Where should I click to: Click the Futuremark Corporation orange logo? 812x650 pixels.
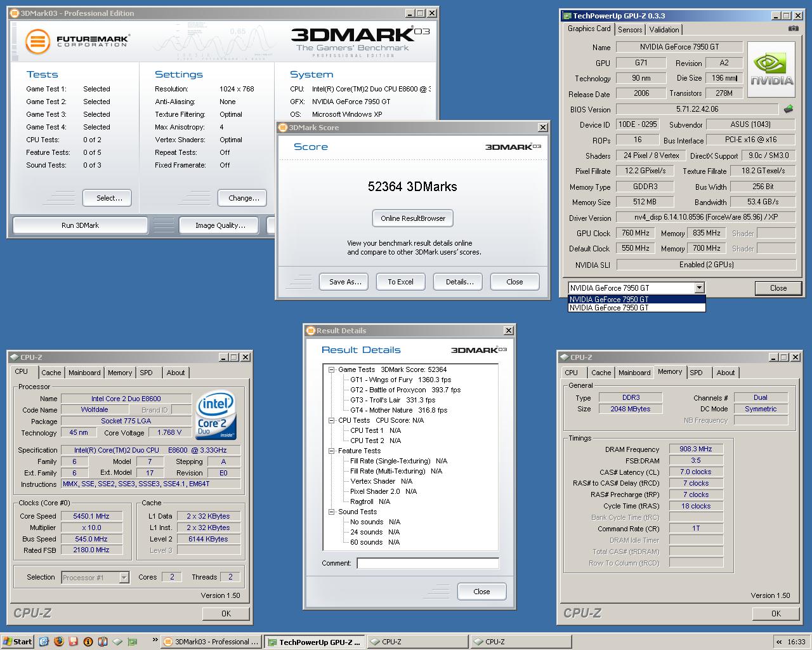pos(38,42)
